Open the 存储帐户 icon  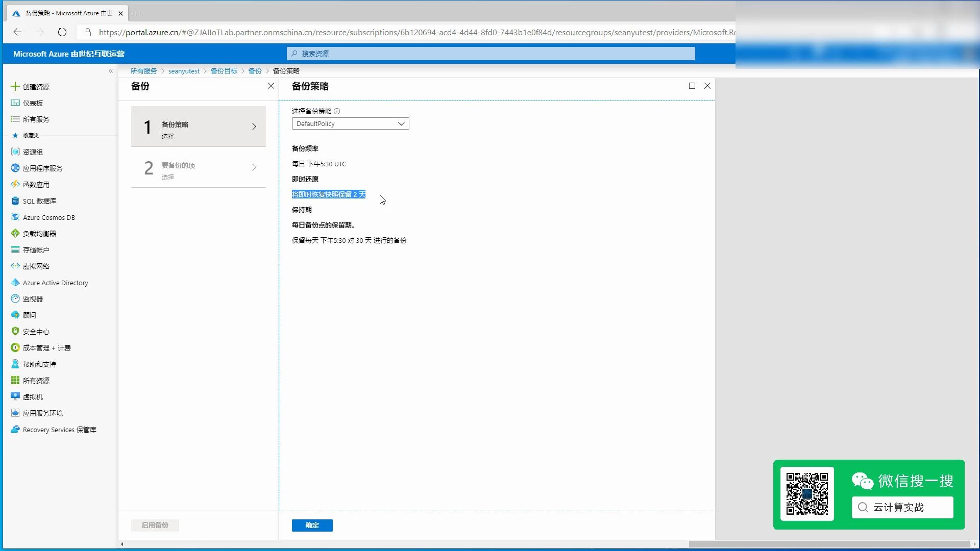[15, 249]
